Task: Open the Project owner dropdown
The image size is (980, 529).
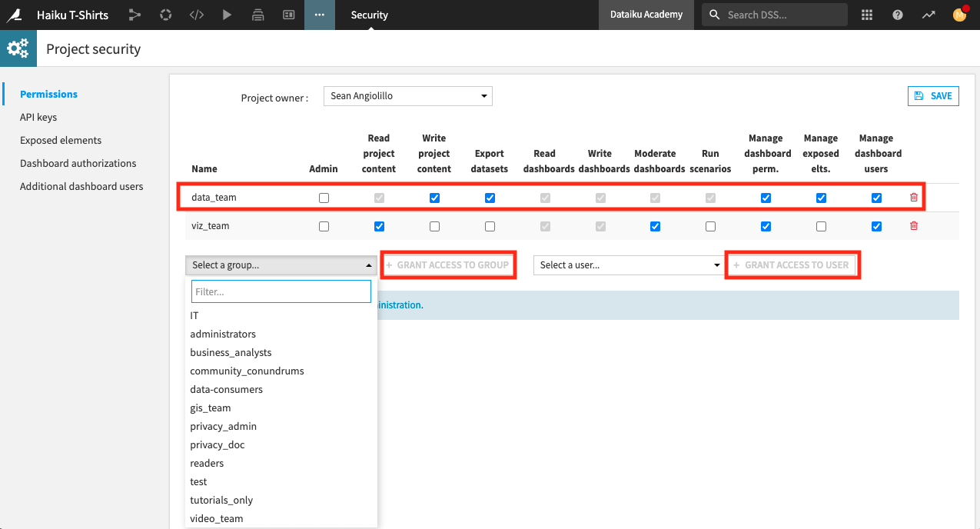Action: [x=407, y=96]
